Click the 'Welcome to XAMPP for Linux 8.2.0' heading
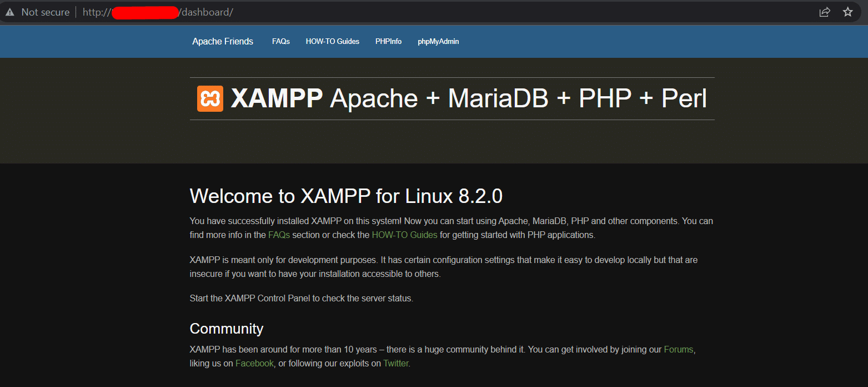Image resolution: width=868 pixels, height=387 pixels. tap(347, 196)
